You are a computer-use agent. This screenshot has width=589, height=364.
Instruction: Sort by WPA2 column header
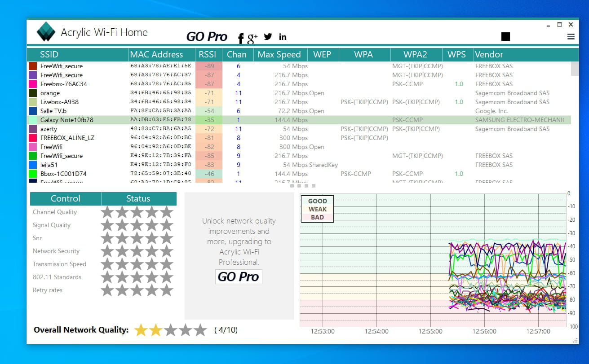click(416, 54)
